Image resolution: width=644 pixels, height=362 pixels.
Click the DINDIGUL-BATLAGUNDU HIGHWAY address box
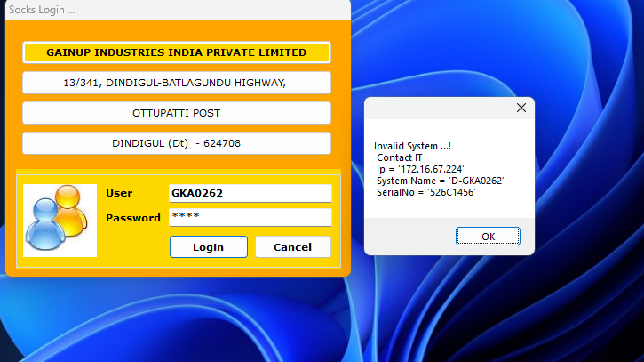point(176,83)
